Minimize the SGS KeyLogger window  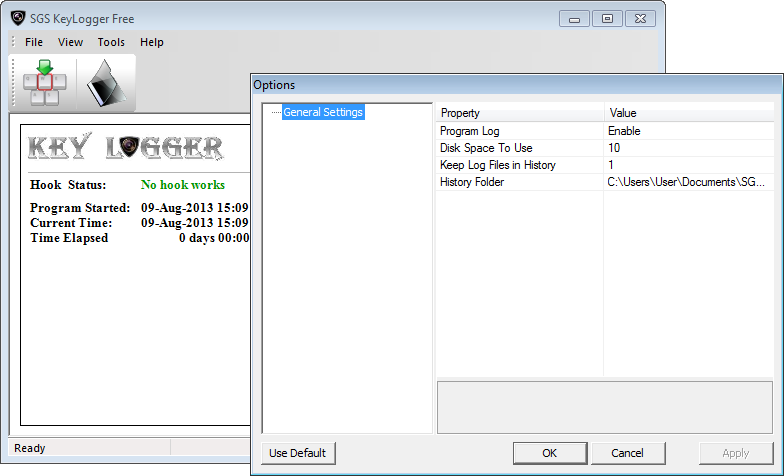[574, 19]
